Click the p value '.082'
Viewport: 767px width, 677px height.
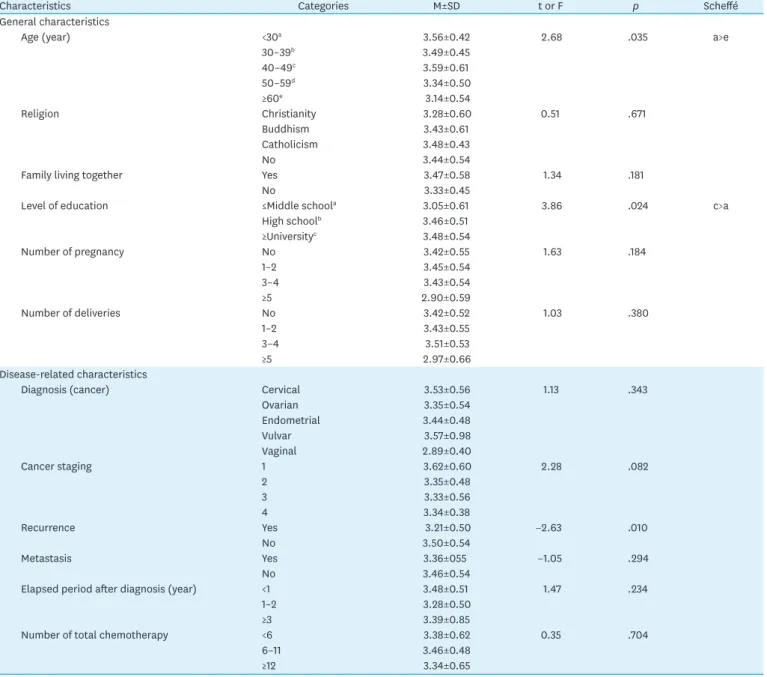[x=638, y=467]
